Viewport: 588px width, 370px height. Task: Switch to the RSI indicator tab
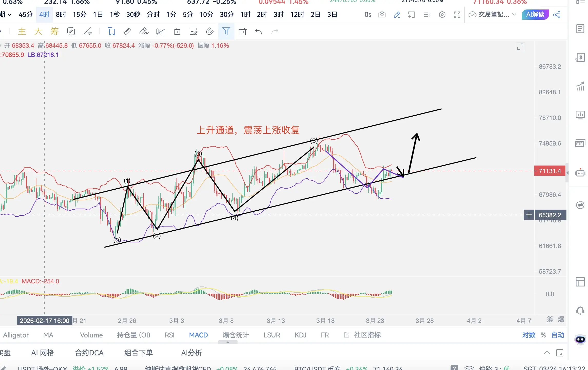point(169,335)
